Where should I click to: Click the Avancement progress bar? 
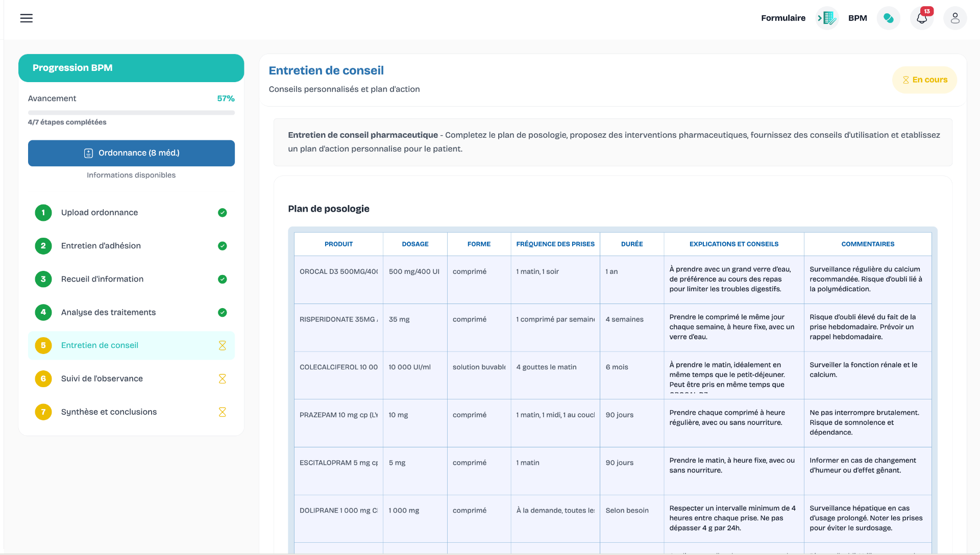click(131, 112)
